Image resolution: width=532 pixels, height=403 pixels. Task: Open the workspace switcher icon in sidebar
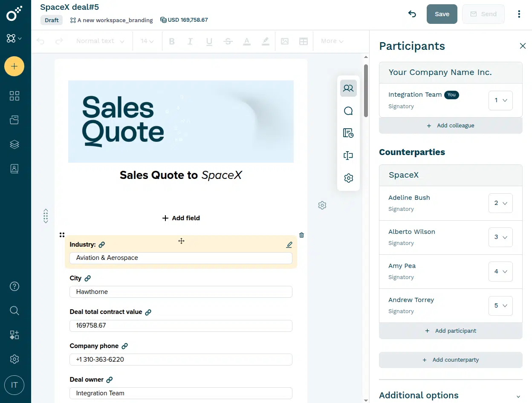pyautogui.click(x=14, y=38)
